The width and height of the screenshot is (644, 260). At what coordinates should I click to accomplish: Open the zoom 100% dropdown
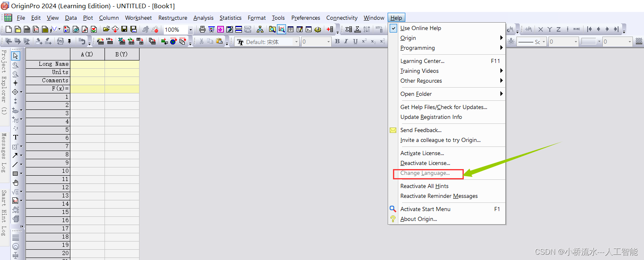pyautogui.click(x=191, y=30)
